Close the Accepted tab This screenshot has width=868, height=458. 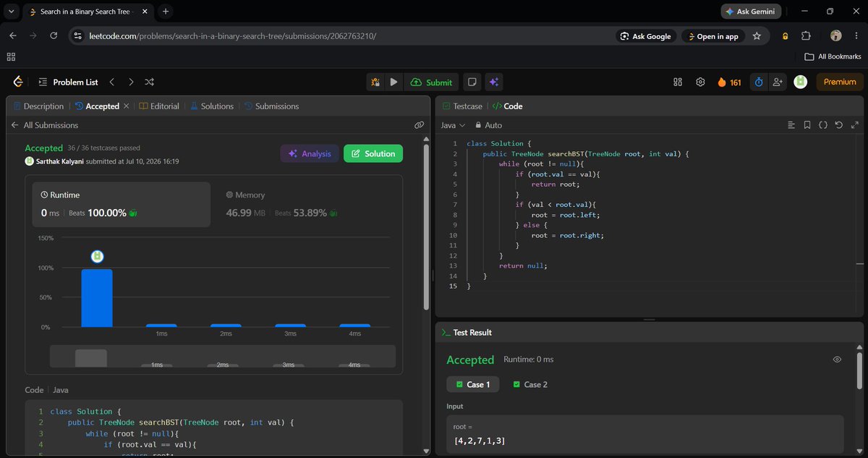pyautogui.click(x=126, y=106)
